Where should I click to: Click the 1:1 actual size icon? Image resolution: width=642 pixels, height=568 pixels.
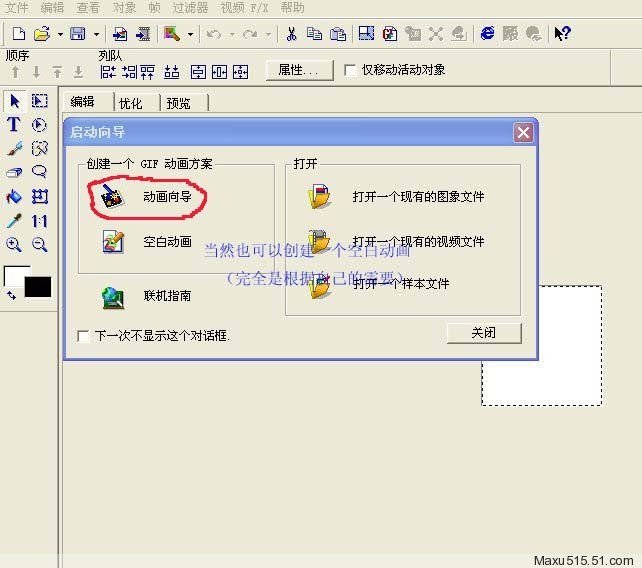(x=39, y=222)
